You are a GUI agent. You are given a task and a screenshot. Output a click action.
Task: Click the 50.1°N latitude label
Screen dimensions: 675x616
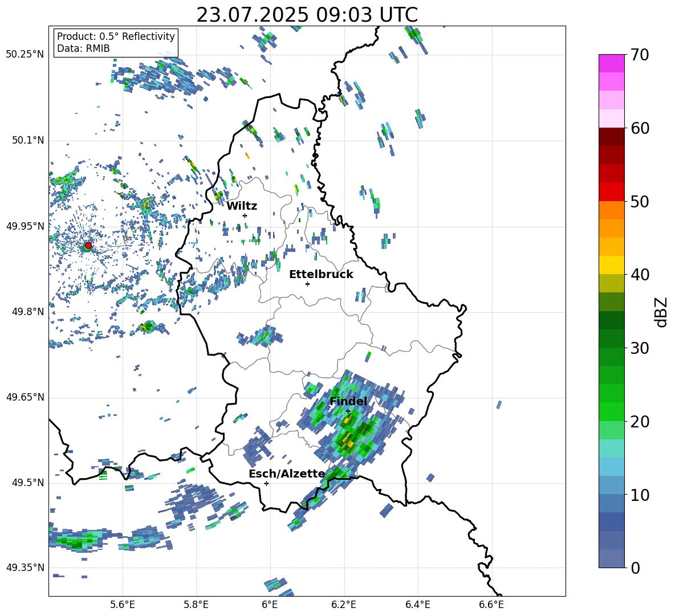[27, 140]
